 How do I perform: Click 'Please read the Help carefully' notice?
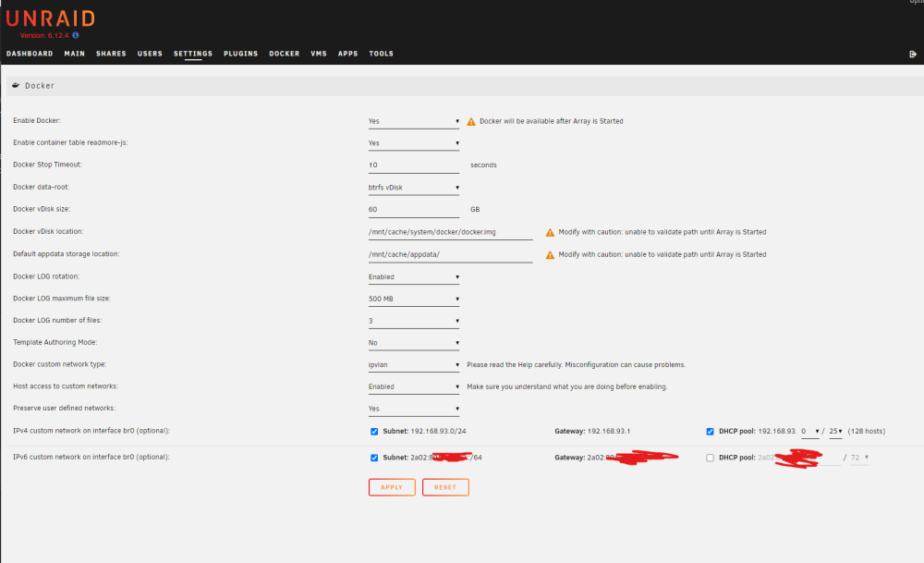[576, 365]
